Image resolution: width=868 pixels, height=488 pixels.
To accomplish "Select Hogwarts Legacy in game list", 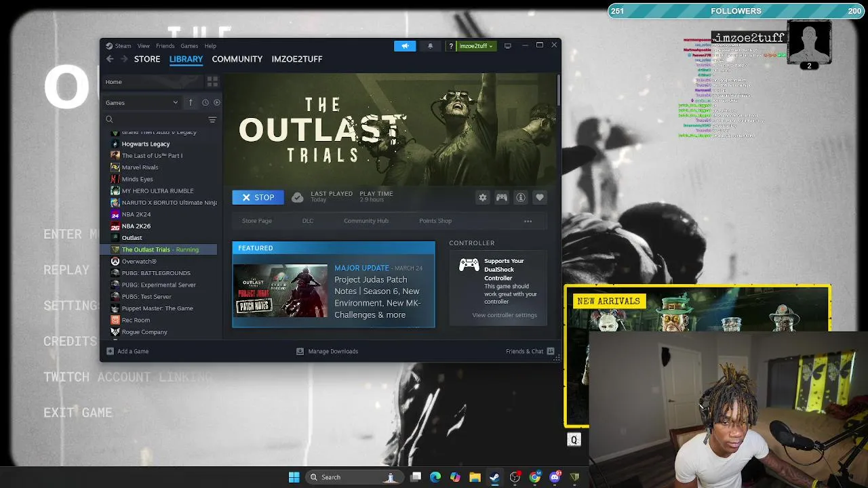I will [x=146, y=144].
